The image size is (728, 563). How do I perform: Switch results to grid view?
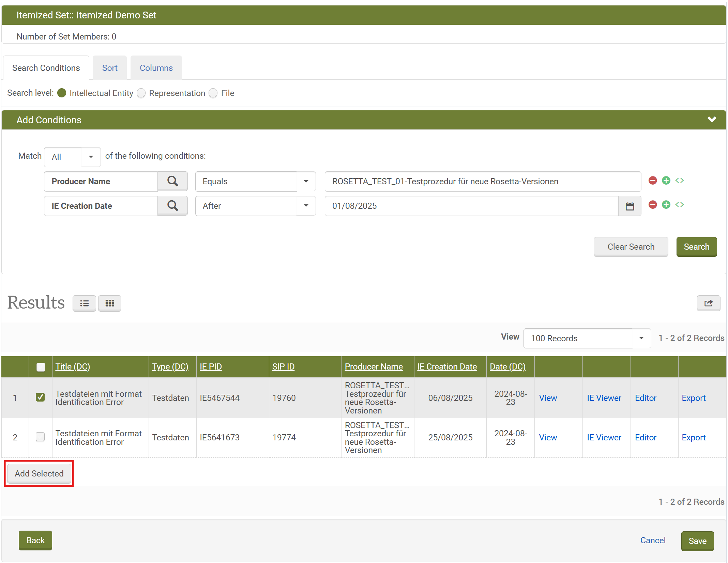point(110,303)
